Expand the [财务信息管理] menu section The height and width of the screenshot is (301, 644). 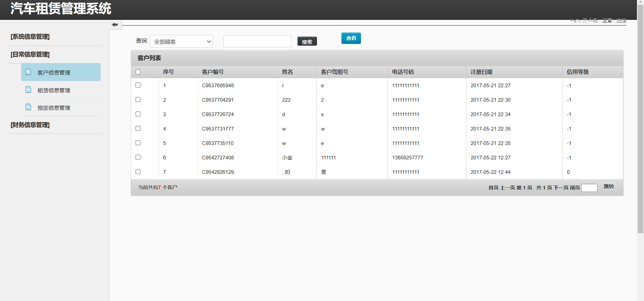tap(30, 125)
